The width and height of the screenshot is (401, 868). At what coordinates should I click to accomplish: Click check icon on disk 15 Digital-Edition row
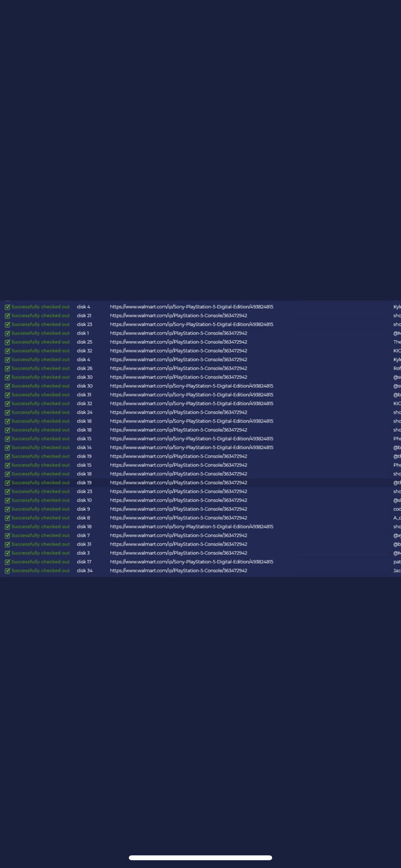[x=7, y=439]
